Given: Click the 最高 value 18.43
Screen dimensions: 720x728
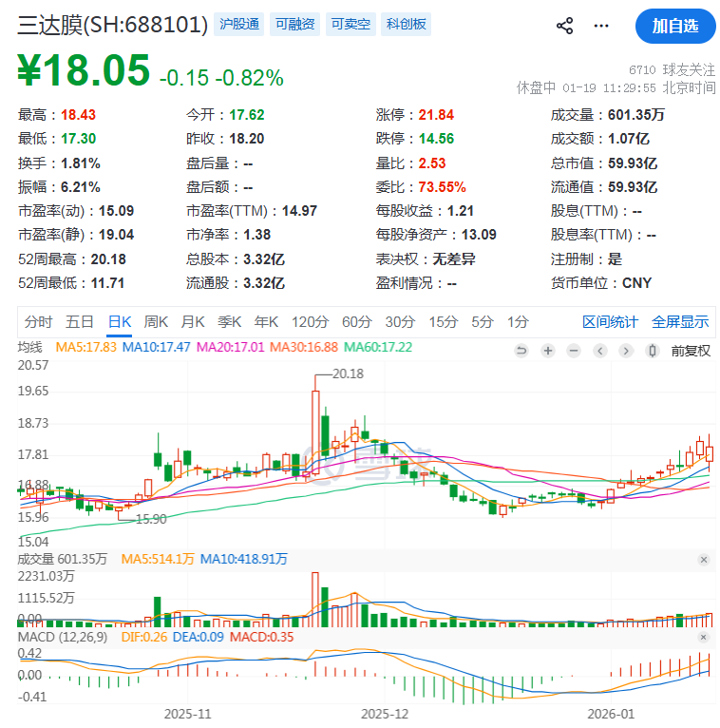Looking at the screenshot, I should pyautogui.click(x=78, y=115).
